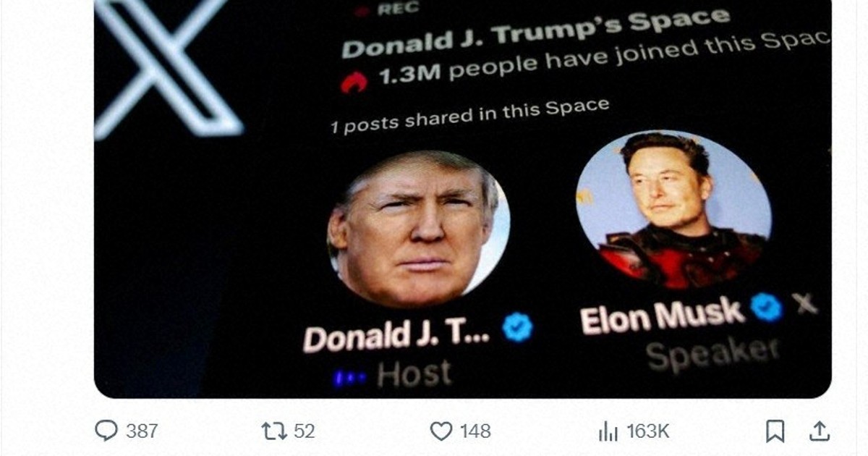Click the blue verified badge beside Elon Musk
The image size is (868, 456).
(766, 308)
